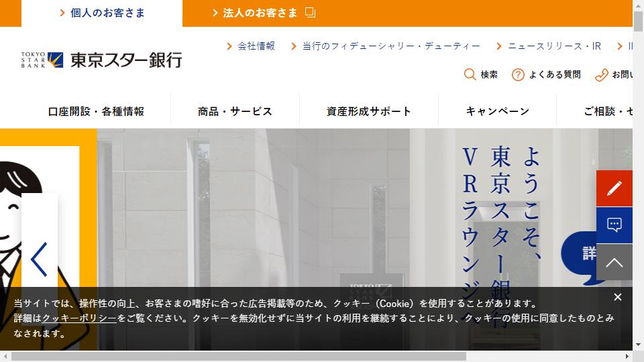Click the horizontal scrollbar left arrow
Screen dimensions: 644x362
point(5,356)
